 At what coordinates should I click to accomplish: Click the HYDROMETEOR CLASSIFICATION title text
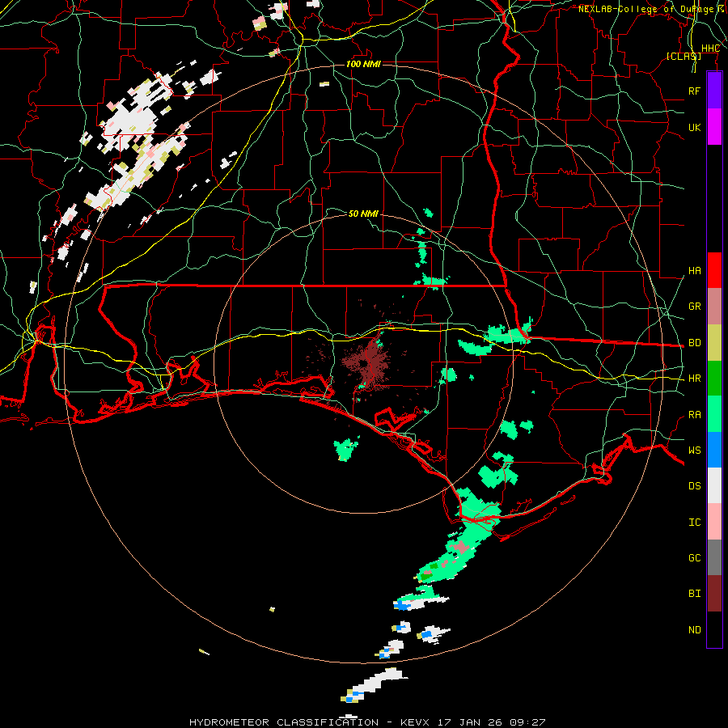(x=284, y=722)
